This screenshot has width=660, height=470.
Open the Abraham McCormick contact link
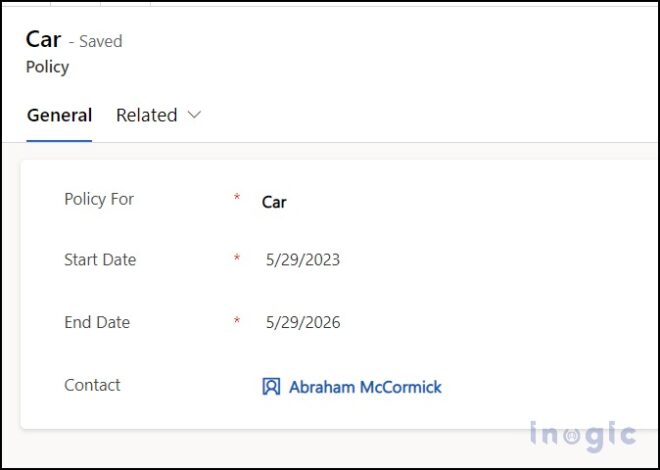[x=365, y=387]
